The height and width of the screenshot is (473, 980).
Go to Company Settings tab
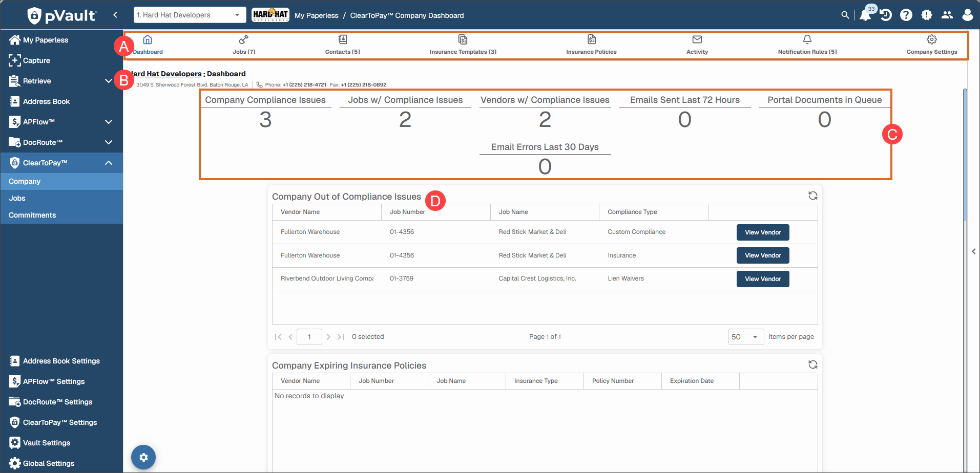coord(931,45)
